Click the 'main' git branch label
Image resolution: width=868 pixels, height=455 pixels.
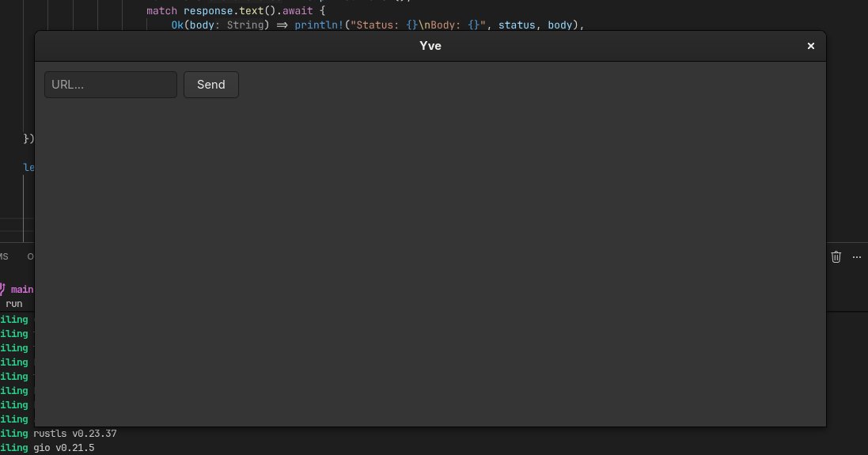(x=21, y=290)
